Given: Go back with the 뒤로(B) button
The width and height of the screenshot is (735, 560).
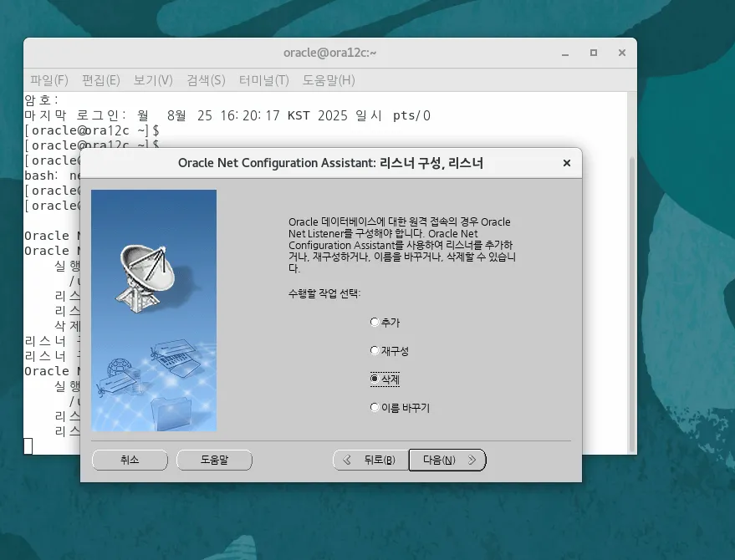Looking at the screenshot, I should pos(370,460).
